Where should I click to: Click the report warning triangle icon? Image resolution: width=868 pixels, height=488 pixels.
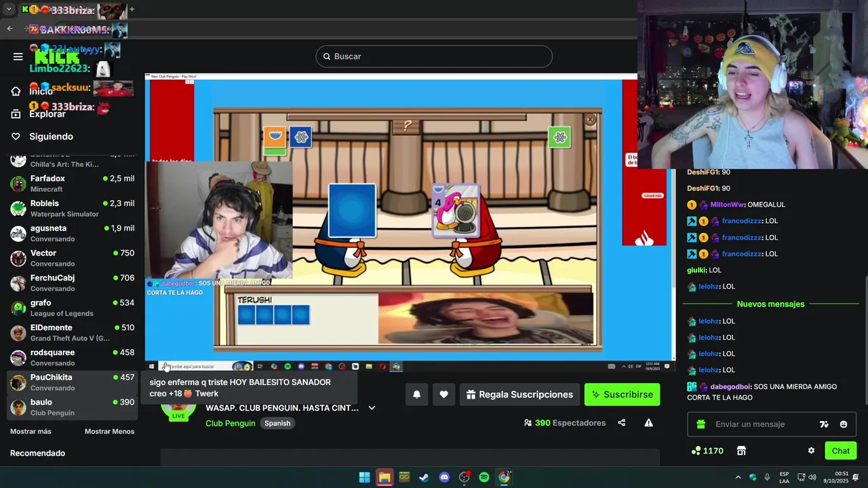(648, 423)
